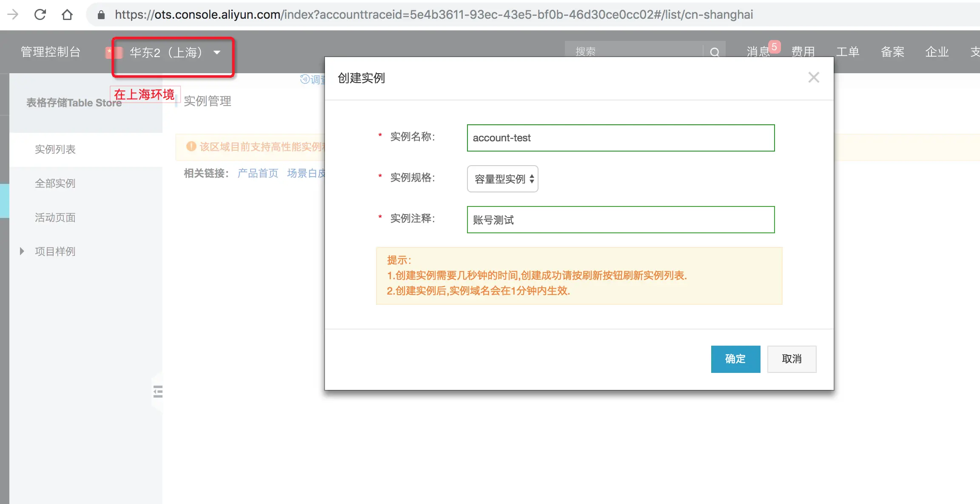
Task: Click the 实例名称 input field
Action: pos(621,138)
